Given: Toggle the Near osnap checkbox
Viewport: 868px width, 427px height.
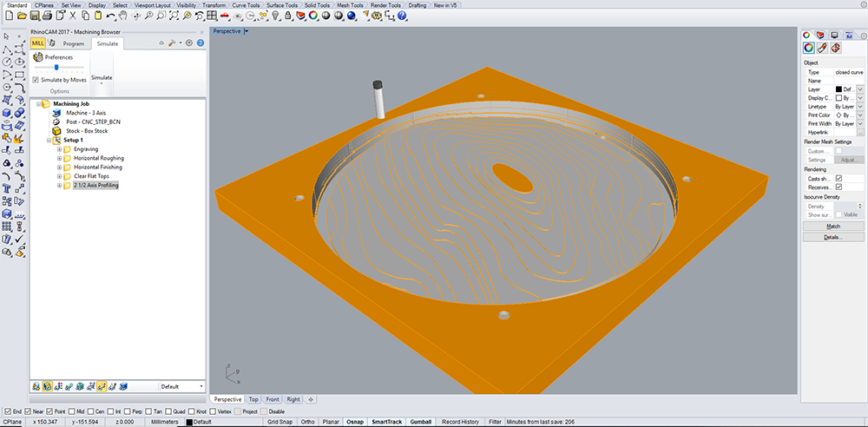Looking at the screenshot, I should (29, 411).
